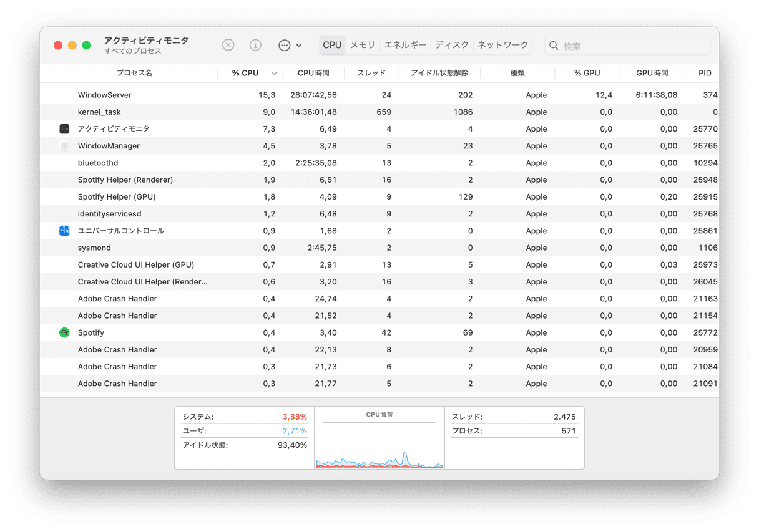
Task: Select Adobe Crash Handler with PID 21163
Action: coord(379,299)
